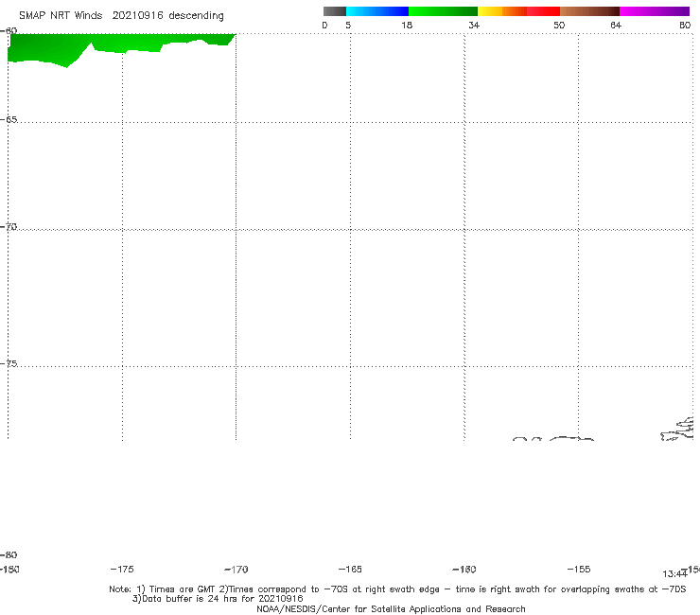The width and height of the screenshot is (700, 615).
Task: Click the word "descending" in the title
Action: (x=197, y=16)
